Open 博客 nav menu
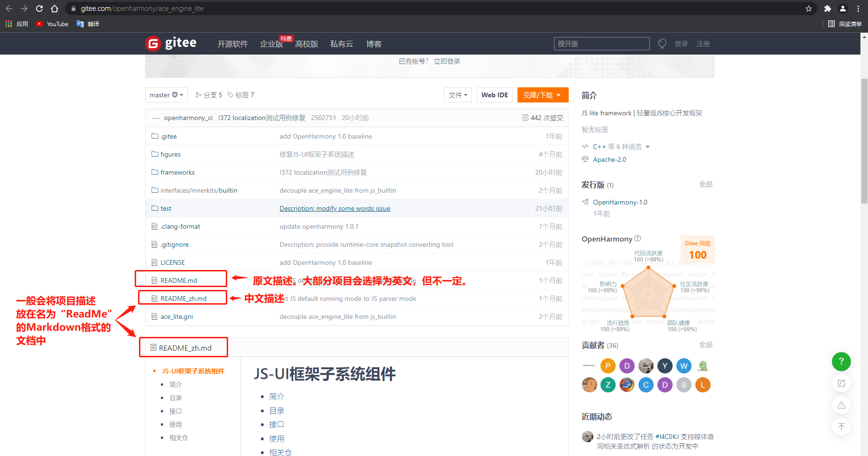Viewport: 868px width, 456px height. [x=374, y=44]
